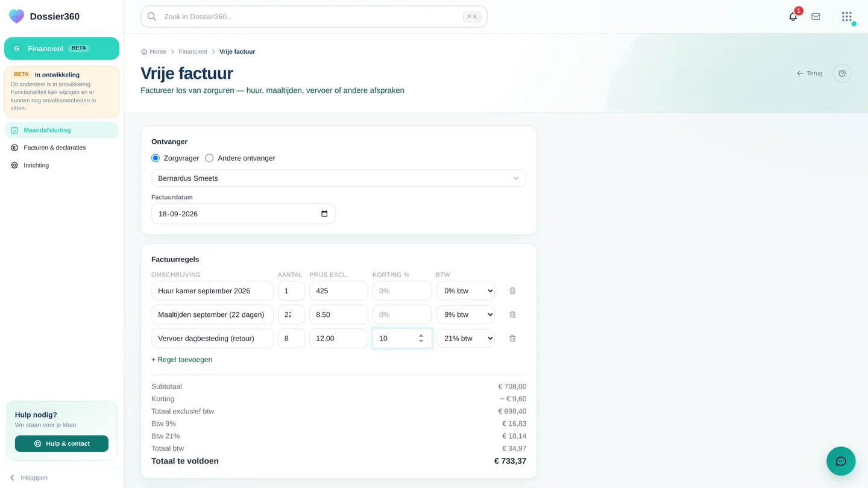Viewport: 868px width, 488px height.
Task: Click the Vervoer dagbesteding (retour) description field
Action: [x=212, y=339]
